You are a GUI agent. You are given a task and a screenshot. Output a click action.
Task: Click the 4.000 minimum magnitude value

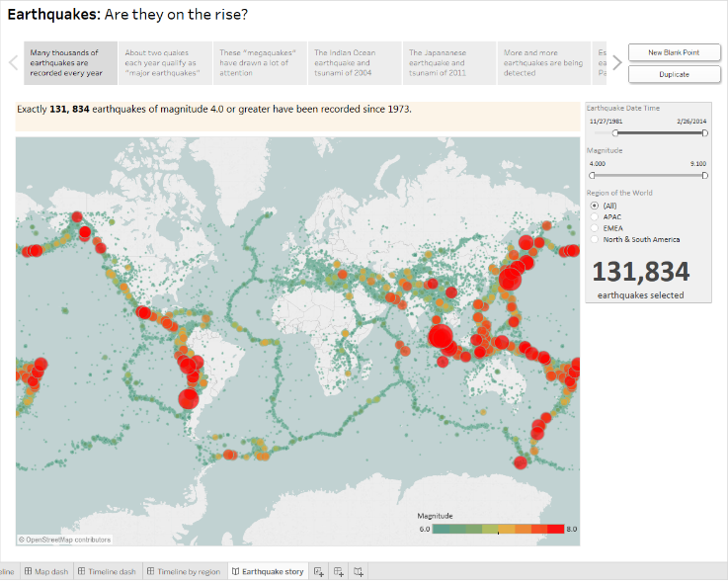pos(597,163)
